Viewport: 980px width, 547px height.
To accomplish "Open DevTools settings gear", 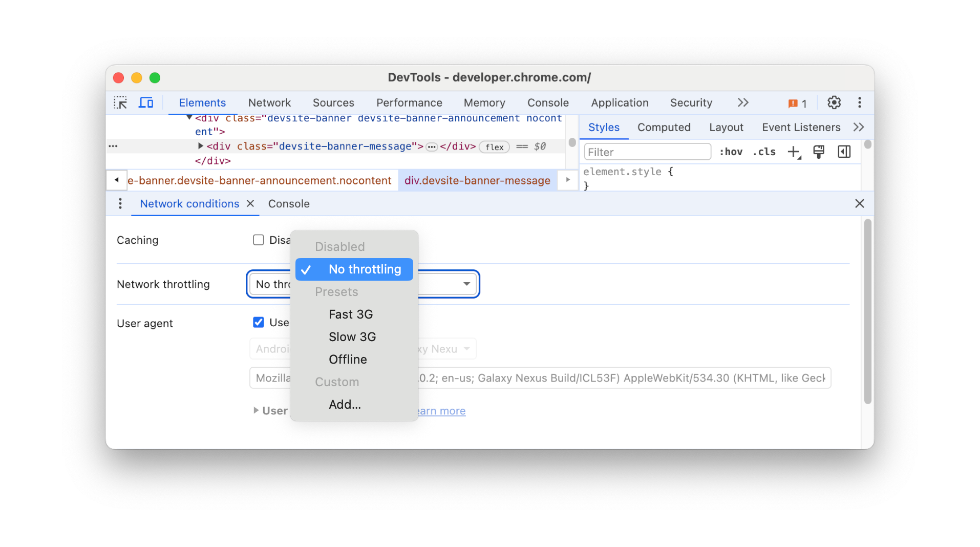I will pos(834,102).
